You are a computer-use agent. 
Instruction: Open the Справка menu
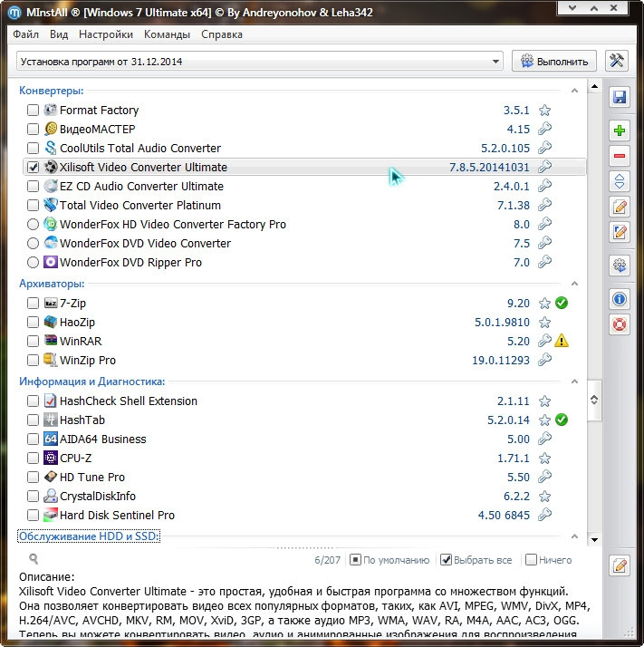pyautogui.click(x=222, y=34)
